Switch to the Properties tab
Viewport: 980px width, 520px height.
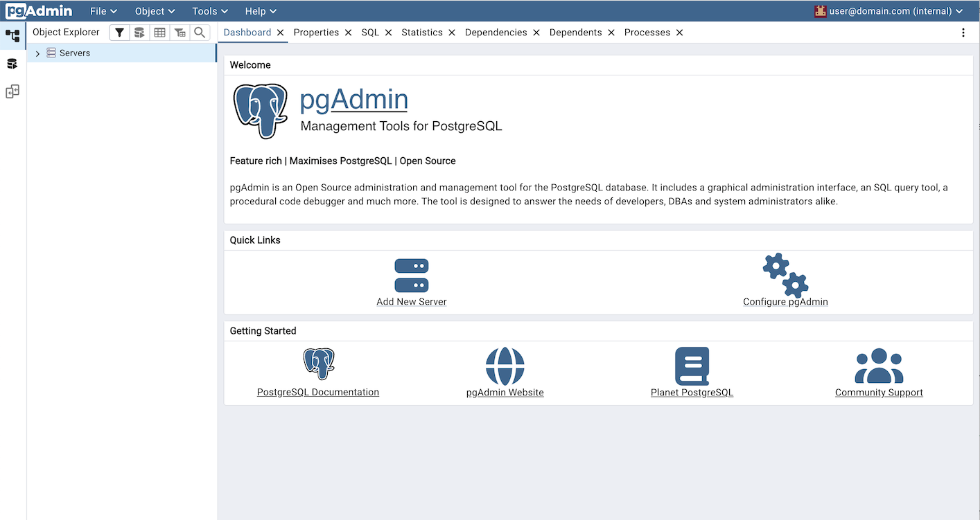coord(316,33)
